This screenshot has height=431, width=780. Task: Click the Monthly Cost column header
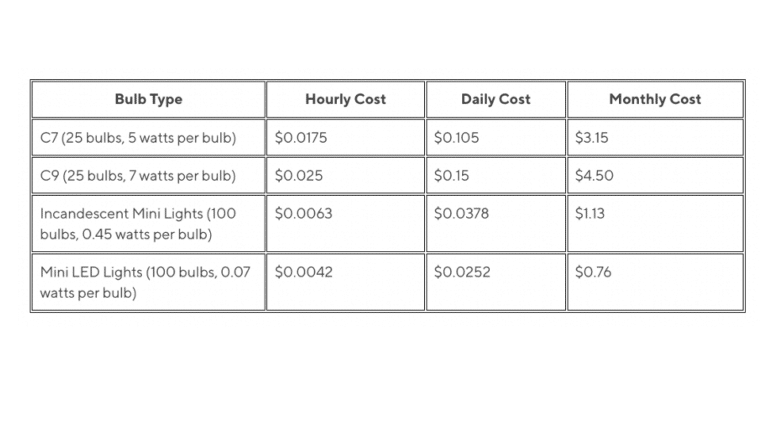(655, 99)
